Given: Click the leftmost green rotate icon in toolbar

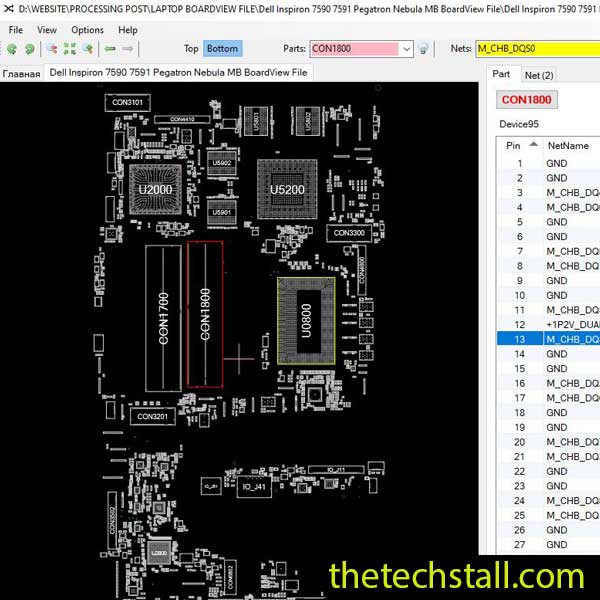Looking at the screenshot, I should click(x=12, y=48).
